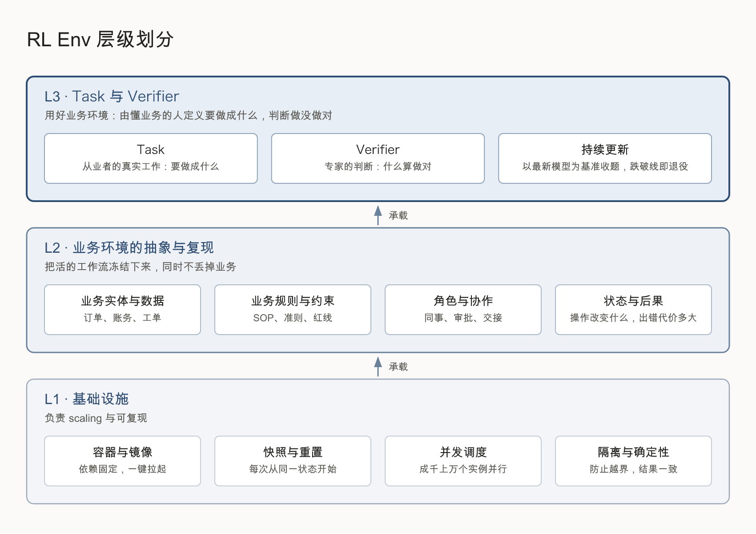Screen dimensions: 756x534
Task: Select the 并发调度 card
Action: [463, 461]
